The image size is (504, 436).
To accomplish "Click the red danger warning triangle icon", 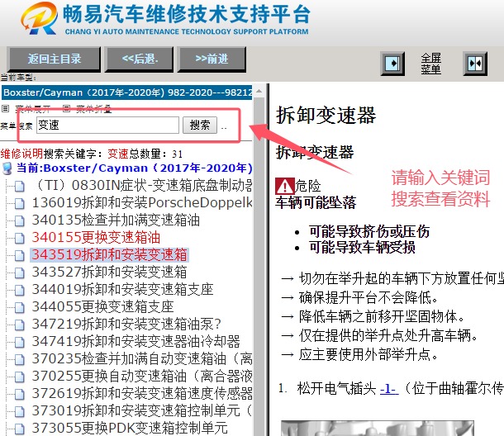I will click(x=284, y=186).
